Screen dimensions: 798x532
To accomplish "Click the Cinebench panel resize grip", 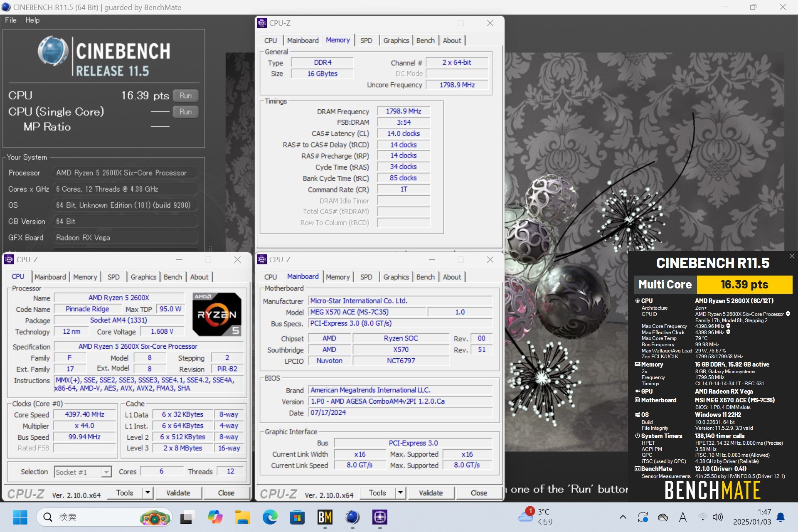I will pos(210,248).
